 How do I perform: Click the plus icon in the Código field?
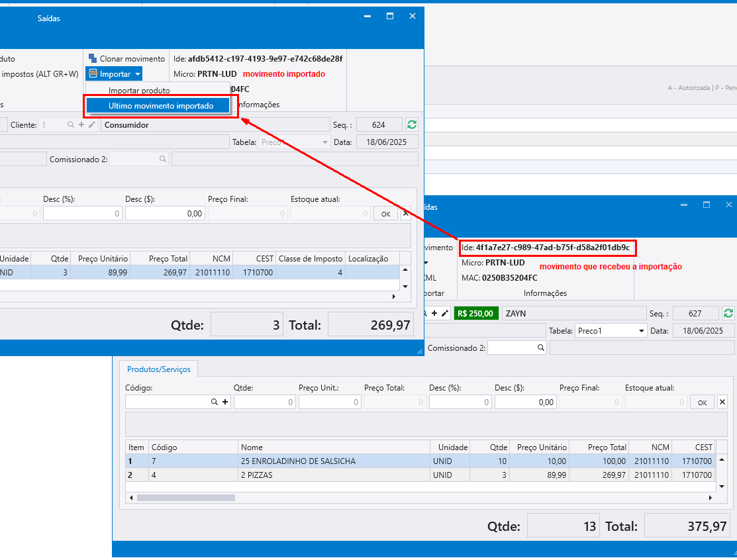point(225,402)
